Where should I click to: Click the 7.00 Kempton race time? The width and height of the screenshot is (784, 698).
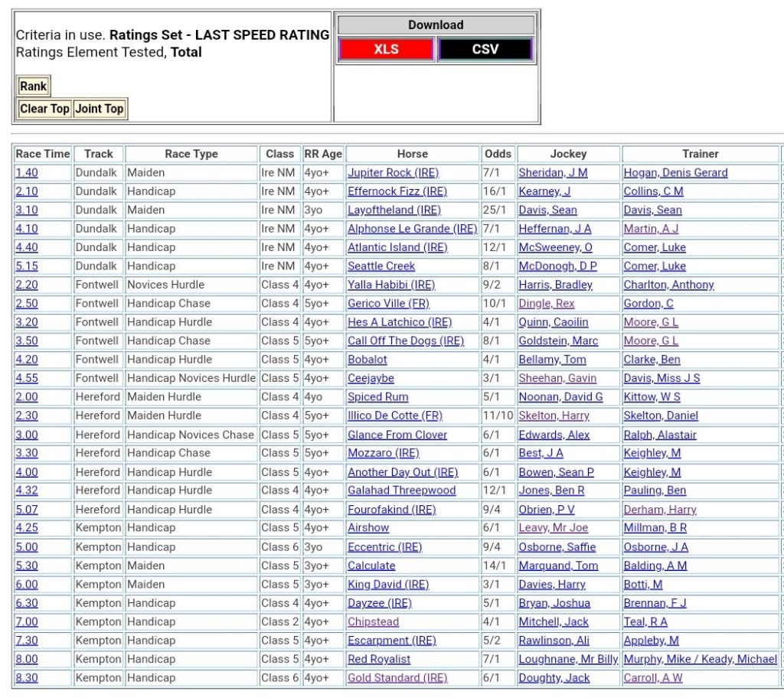tap(27, 622)
